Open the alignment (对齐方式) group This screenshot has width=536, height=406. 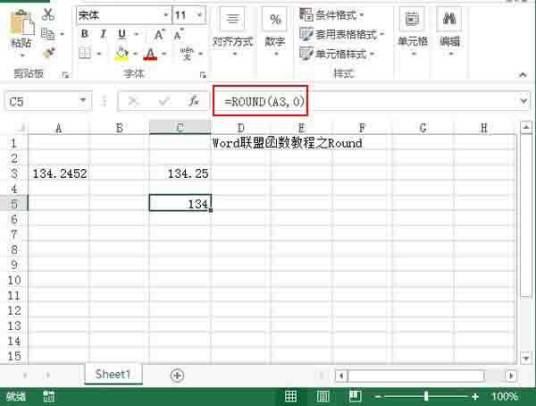pos(233,31)
